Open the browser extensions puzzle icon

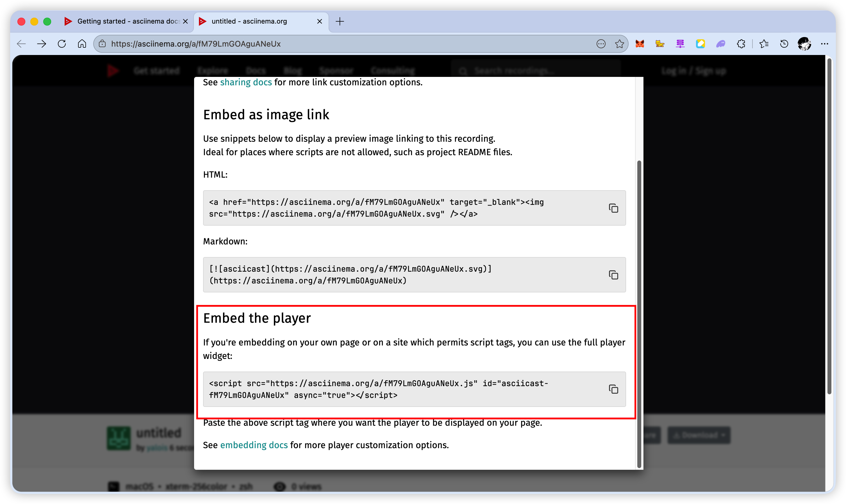[741, 44]
